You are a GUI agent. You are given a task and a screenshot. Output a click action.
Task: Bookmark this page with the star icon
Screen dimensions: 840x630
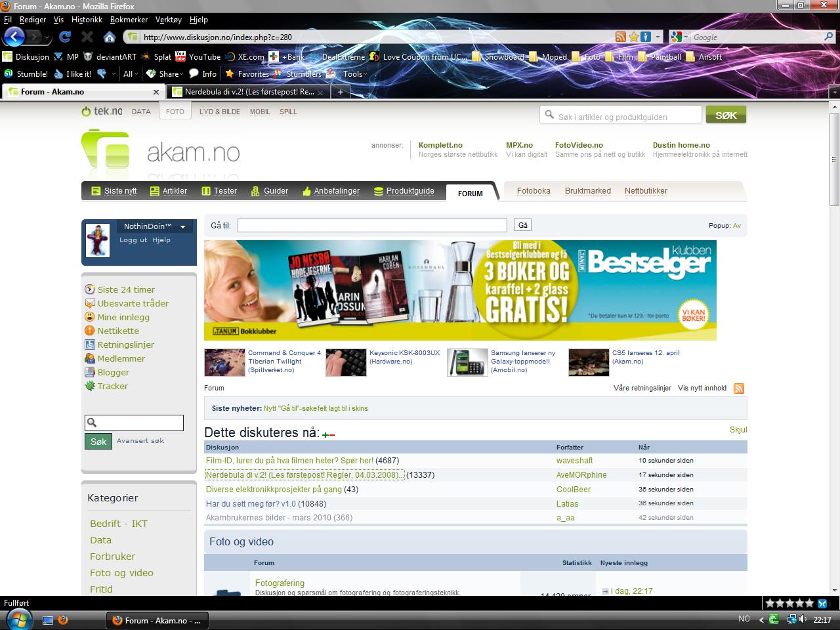pos(633,37)
